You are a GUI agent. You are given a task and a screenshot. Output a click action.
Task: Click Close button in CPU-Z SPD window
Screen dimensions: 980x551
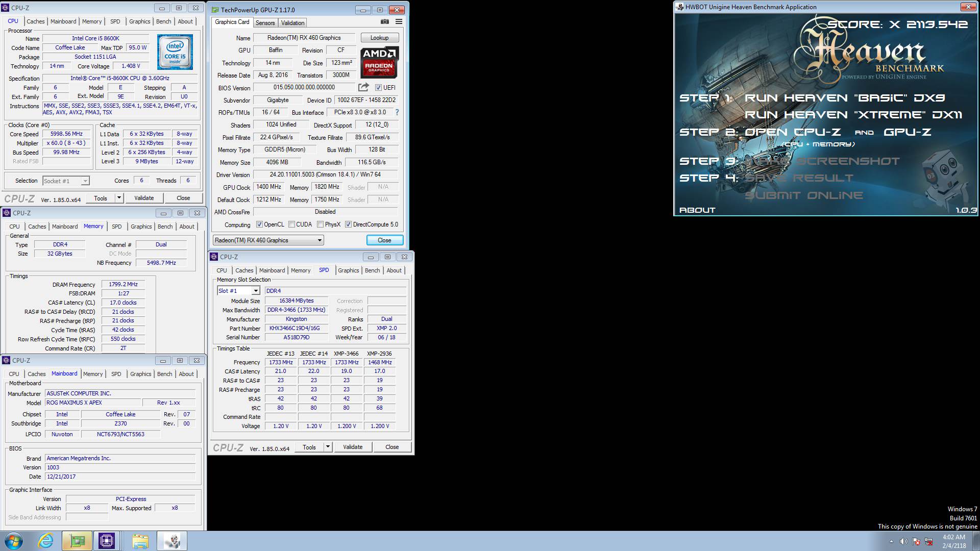click(x=392, y=447)
